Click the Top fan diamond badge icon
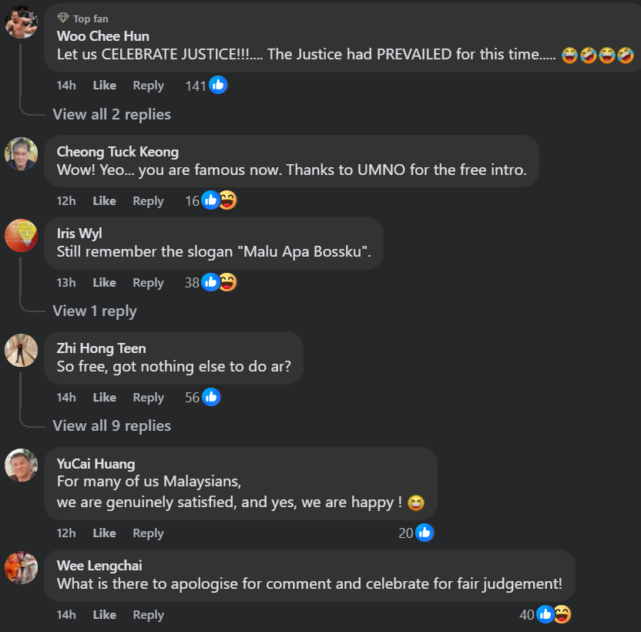Viewport: 641px width, 632px height. 63,18
